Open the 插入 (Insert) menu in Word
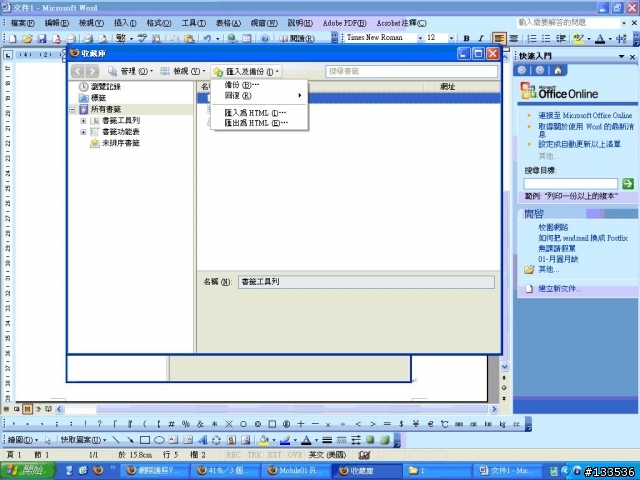Image resolution: width=640 pixels, height=480 pixels. [x=125, y=23]
